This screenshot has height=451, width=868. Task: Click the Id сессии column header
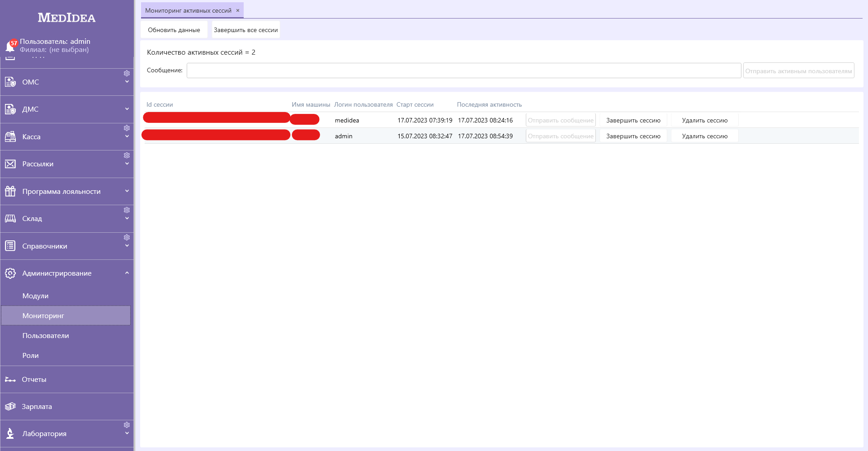160,104
